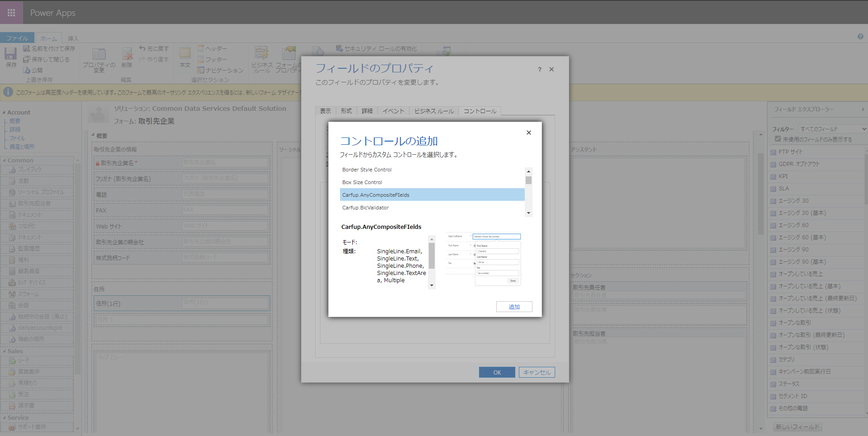This screenshot has width=868, height=436.
Task: Click the 追加 button in the control dialog
Action: [x=514, y=307]
